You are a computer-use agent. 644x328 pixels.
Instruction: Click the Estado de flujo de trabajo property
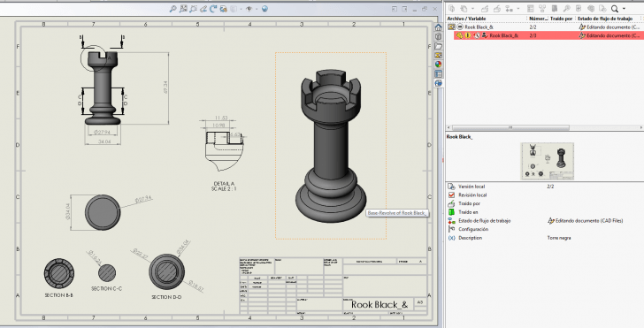pos(545,221)
